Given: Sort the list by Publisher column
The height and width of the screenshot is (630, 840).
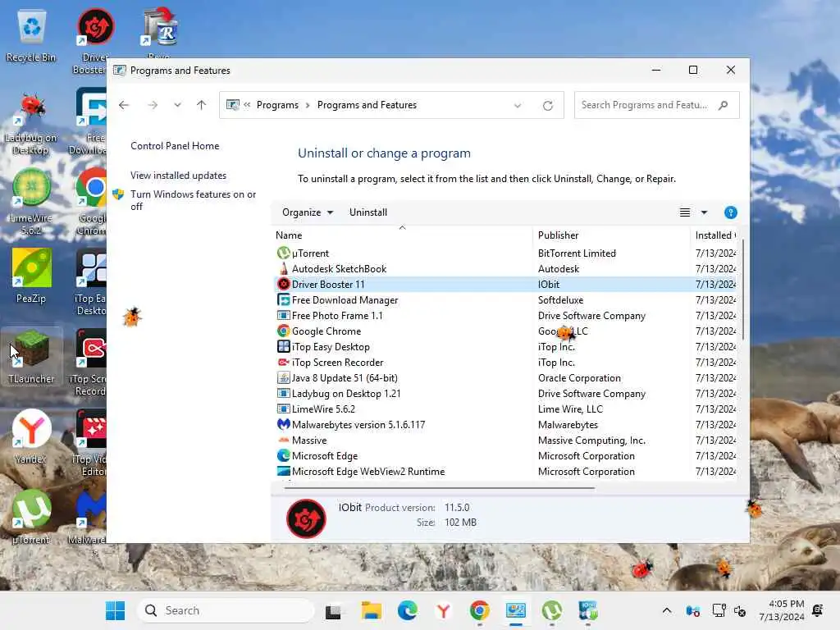Looking at the screenshot, I should pyautogui.click(x=610, y=235).
